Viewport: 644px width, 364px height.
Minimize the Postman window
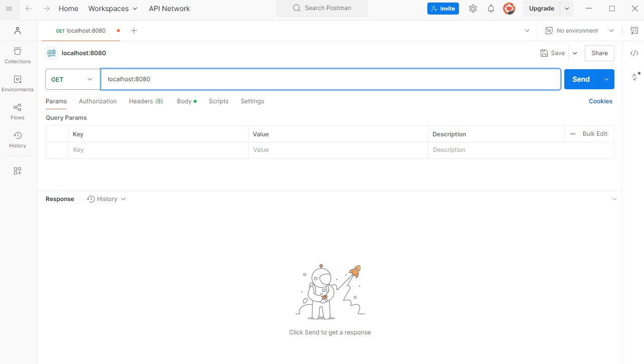click(589, 9)
